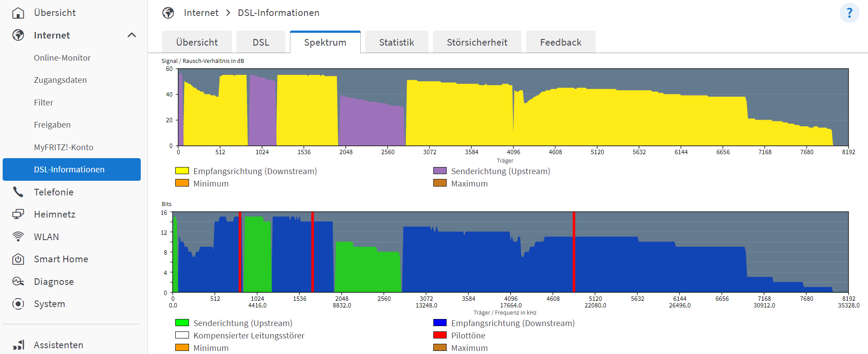Click the green Senderichtung (Upstream) bits swatch
Viewport: 868px width, 354px height.
tap(182, 323)
